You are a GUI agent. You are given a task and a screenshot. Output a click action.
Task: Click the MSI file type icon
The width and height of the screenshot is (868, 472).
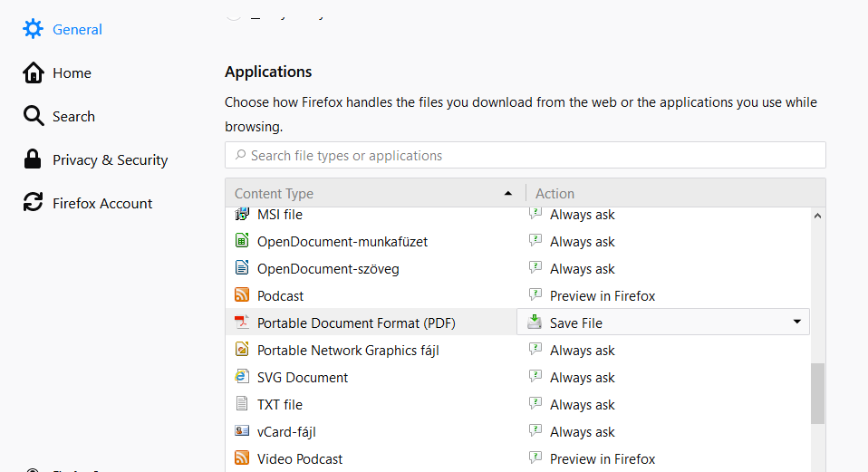(x=242, y=214)
